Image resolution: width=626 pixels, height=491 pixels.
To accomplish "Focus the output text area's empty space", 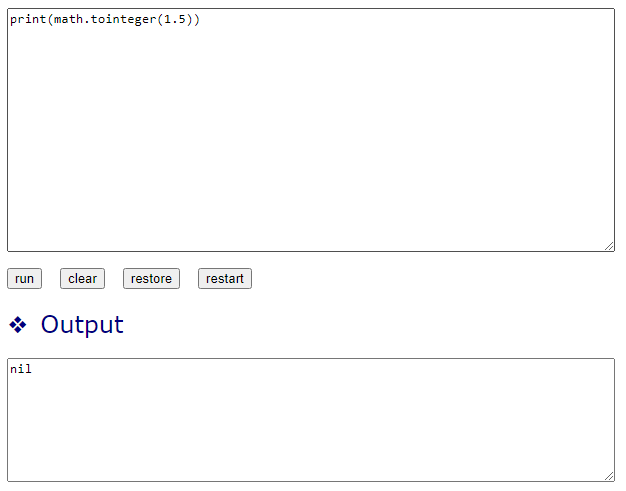I will coord(310,425).
